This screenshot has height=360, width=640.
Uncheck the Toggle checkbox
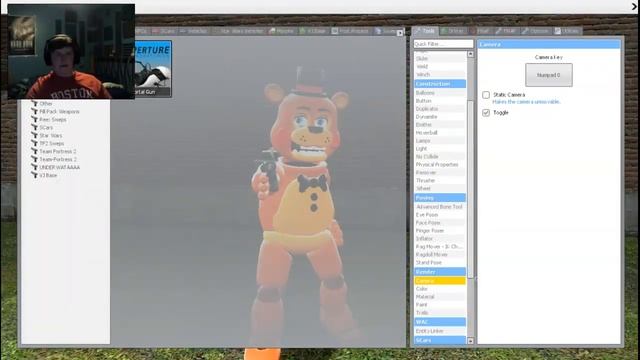pos(486,113)
